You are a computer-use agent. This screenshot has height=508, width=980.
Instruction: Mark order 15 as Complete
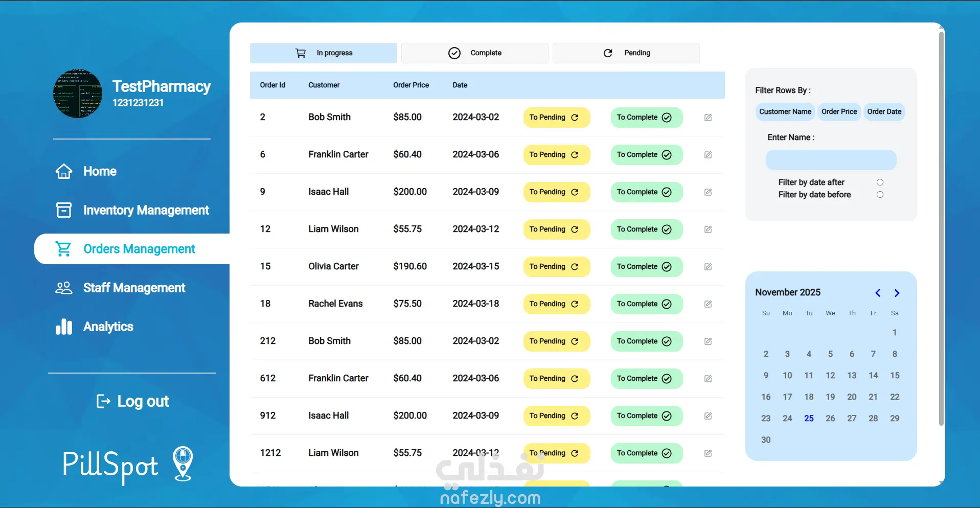647,267
